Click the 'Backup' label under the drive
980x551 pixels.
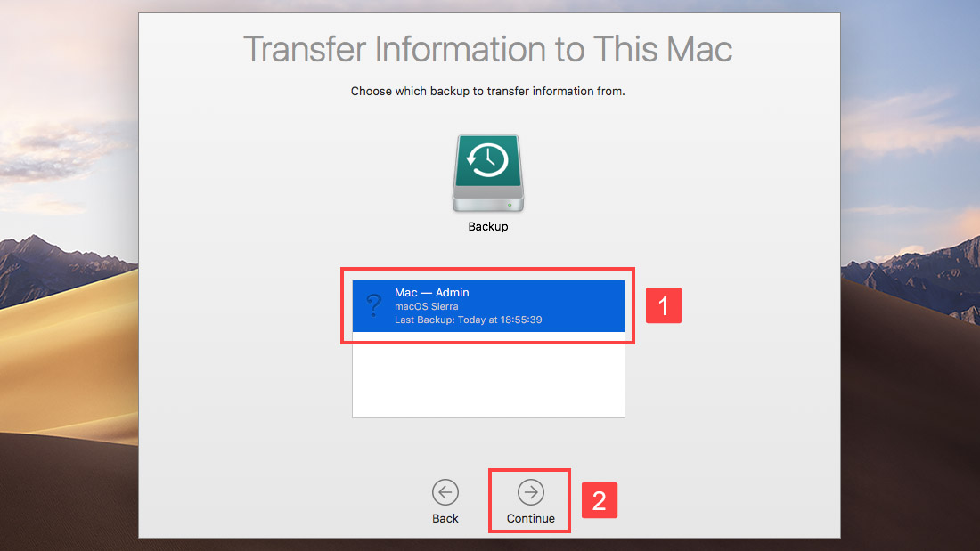click(x=488, y=227)
